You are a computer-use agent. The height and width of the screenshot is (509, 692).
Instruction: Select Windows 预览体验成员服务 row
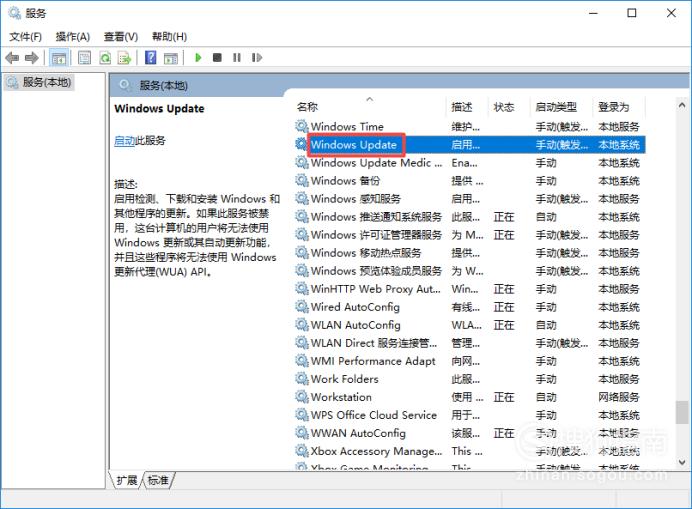click(469, 271)
